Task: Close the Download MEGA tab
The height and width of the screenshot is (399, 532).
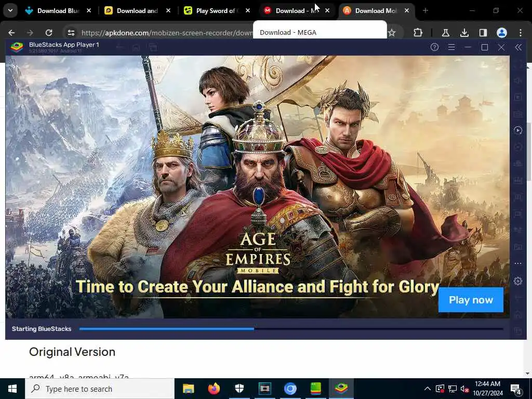Action: coord(327,10)
